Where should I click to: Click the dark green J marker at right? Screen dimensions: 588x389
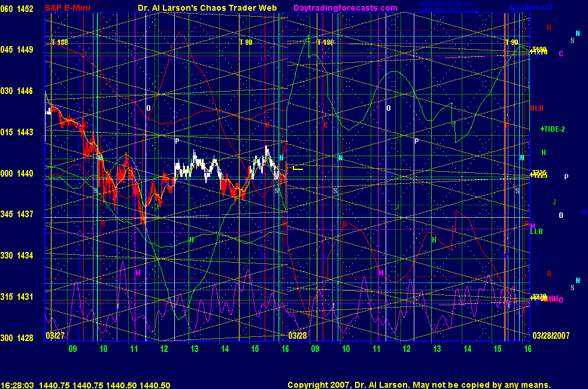click(554, 202)
